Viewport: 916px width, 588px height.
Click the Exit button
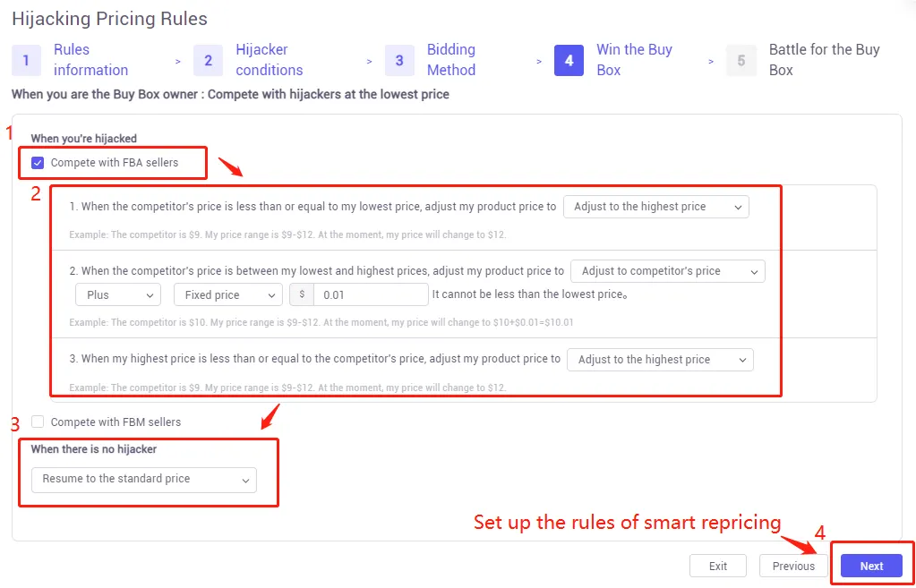point(717,565)
